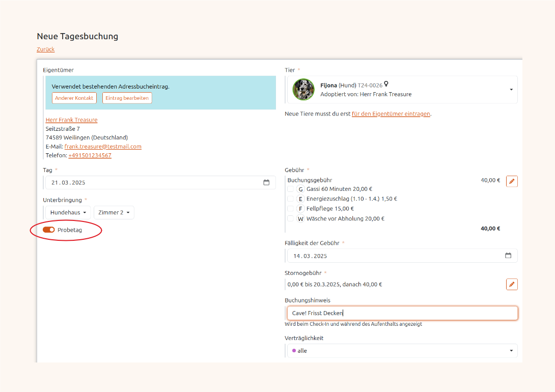Open the Verträglichkeit dropdown showing alle
Viewport: 555px width, 392px height.
click(402, 351)
